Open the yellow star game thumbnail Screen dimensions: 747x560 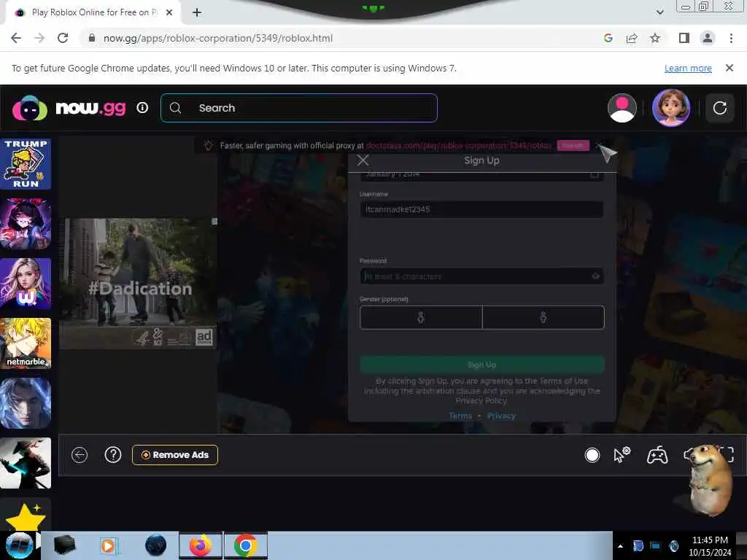point(26,516)
